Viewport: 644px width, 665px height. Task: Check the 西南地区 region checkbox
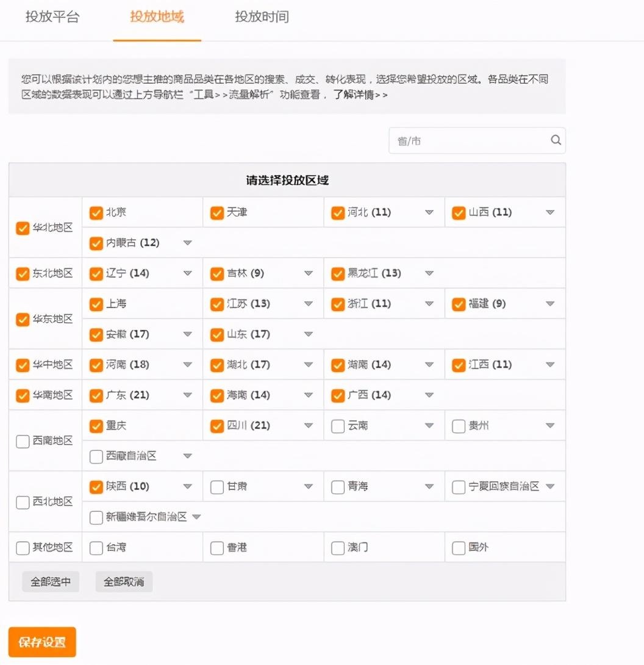tap(23, 441)
